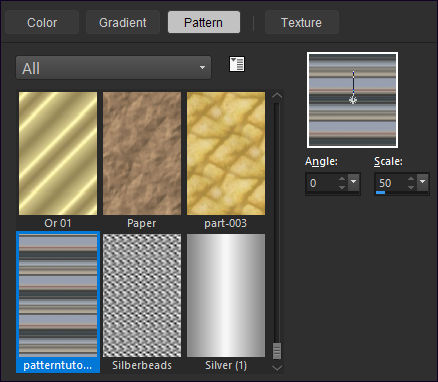Select the Silver (1) pattern thumbnail
The image size is (438, 382).
point(226,296)
